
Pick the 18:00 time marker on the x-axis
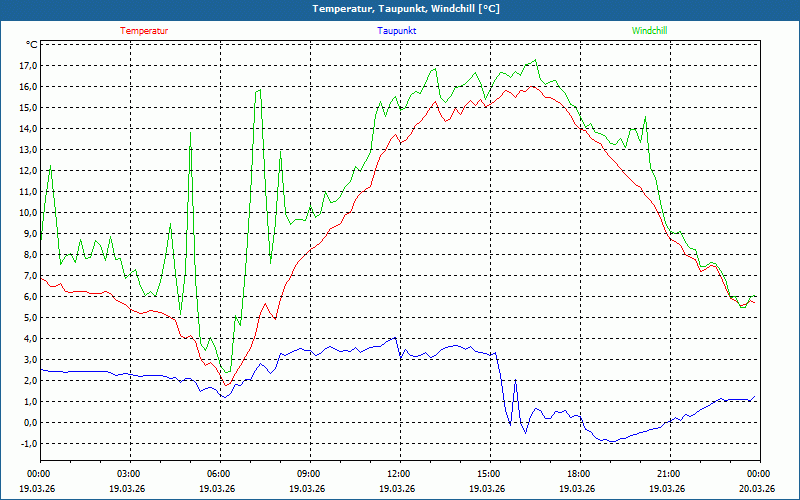coord(579,474)
